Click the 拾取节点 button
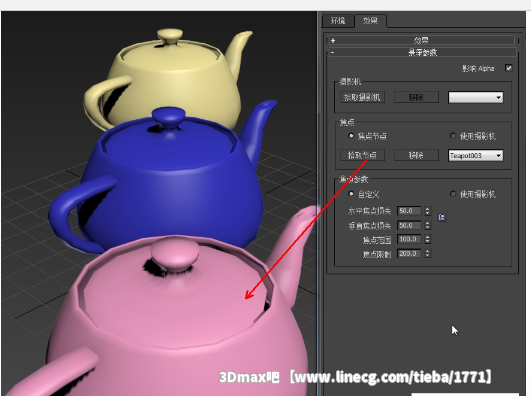 [362, 155]
